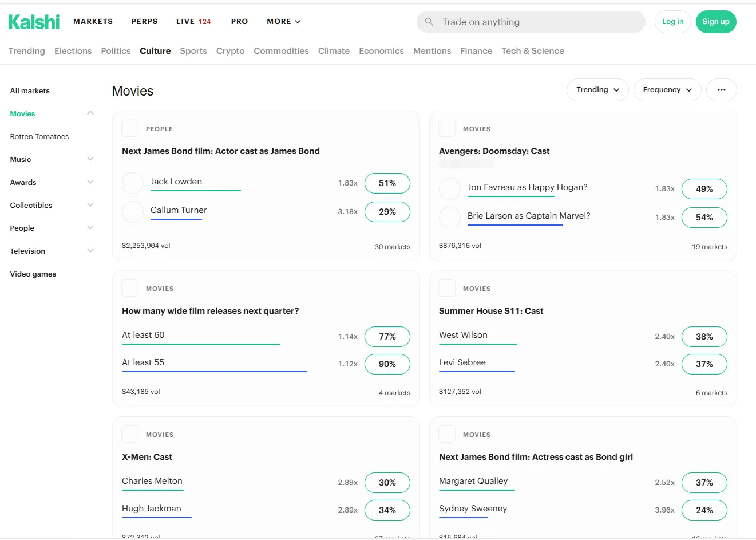This screenshot has width=756, height=540.
Task: Expand the Television sidebar section chevron
Action: (90, 251)
